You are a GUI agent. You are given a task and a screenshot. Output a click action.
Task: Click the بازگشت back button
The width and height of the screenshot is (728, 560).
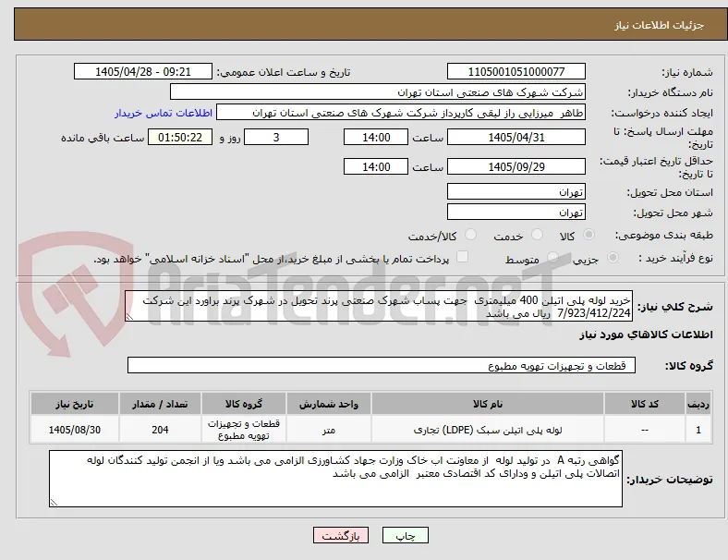341,535
